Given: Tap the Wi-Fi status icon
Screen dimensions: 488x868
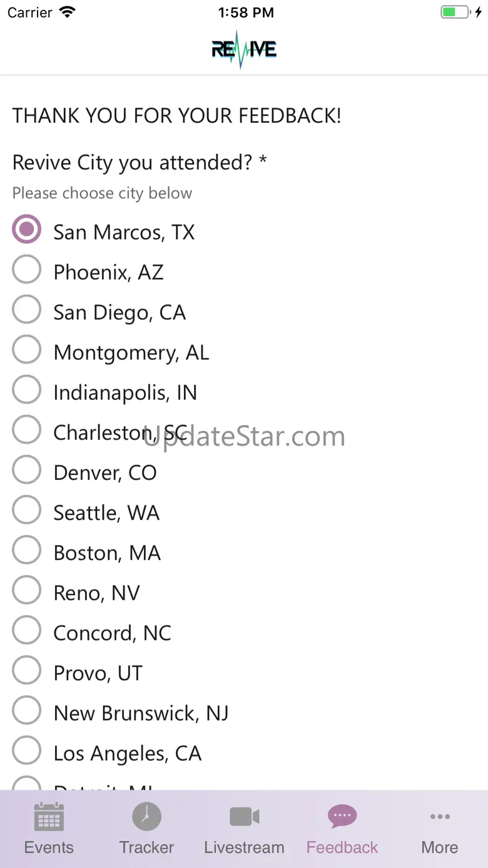Looking at the screenshot, I should click(67, 13).
